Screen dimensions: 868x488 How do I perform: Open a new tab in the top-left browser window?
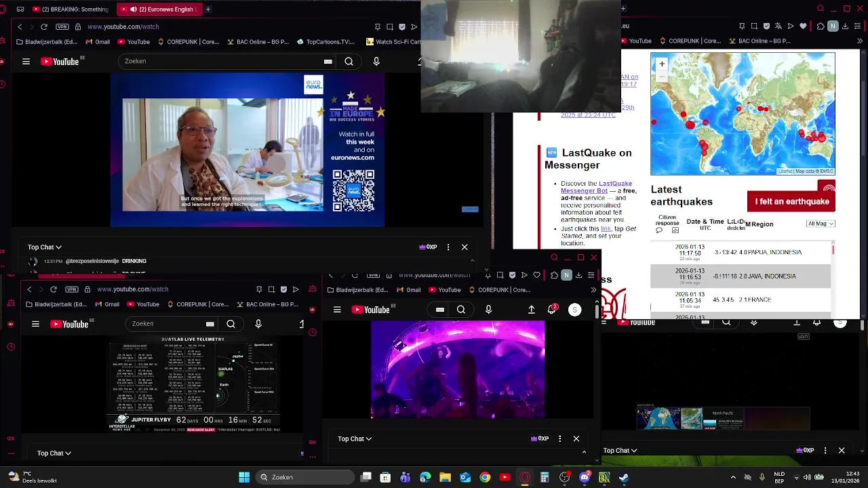pos(208,9)
